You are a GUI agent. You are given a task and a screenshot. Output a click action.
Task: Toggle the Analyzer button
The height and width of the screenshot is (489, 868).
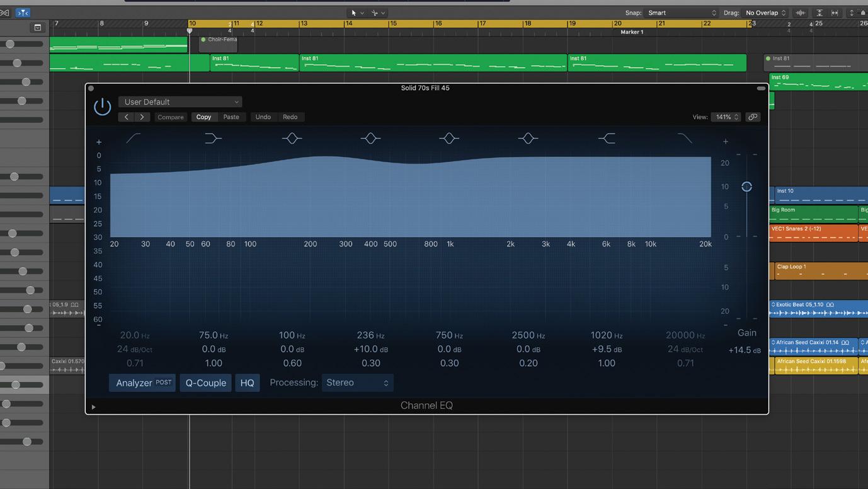pos(143,383)
